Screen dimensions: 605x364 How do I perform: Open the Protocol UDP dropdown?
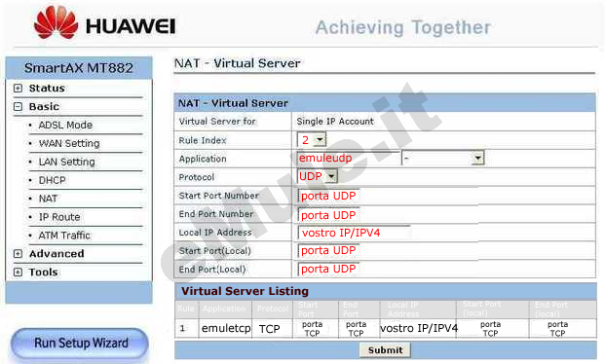(318, 176)
